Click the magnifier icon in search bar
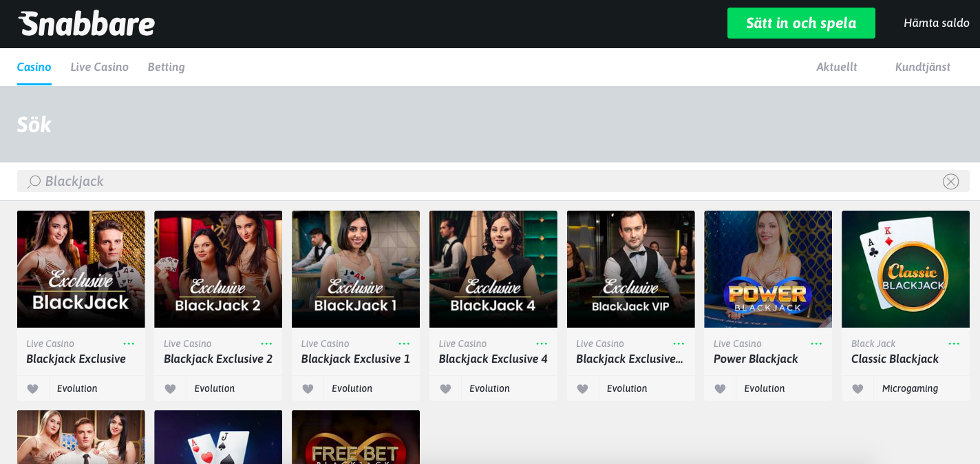The image size is (980, 464). click(34, 182)
